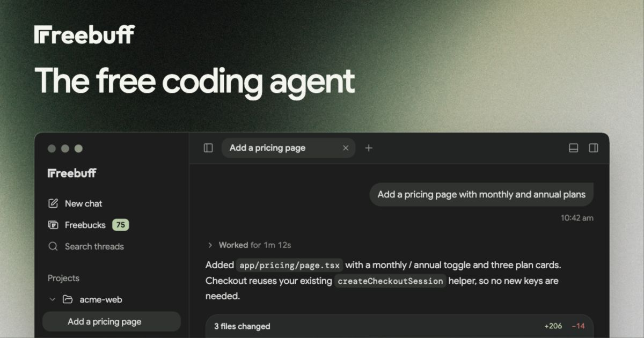Image resolution: width=644 pixels, height=338 pixels.
Task: Toggle the bottom panel layout icon
Action: [573, 148]
